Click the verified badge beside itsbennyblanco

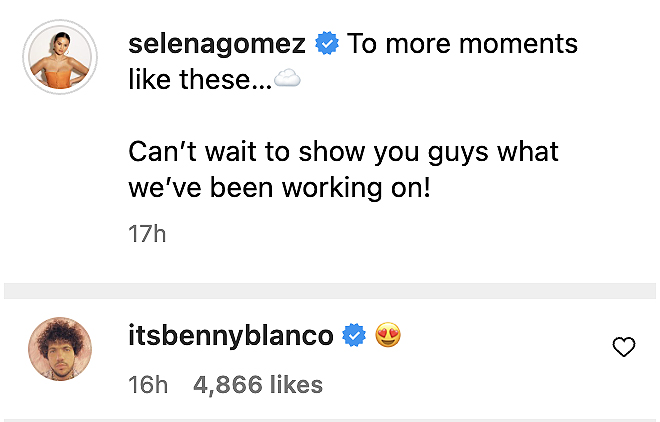click(354, 336)
